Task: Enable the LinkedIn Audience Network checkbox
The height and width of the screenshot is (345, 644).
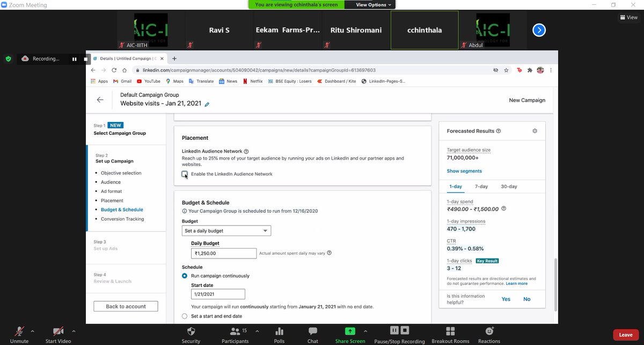Action: tap(185, 174)
